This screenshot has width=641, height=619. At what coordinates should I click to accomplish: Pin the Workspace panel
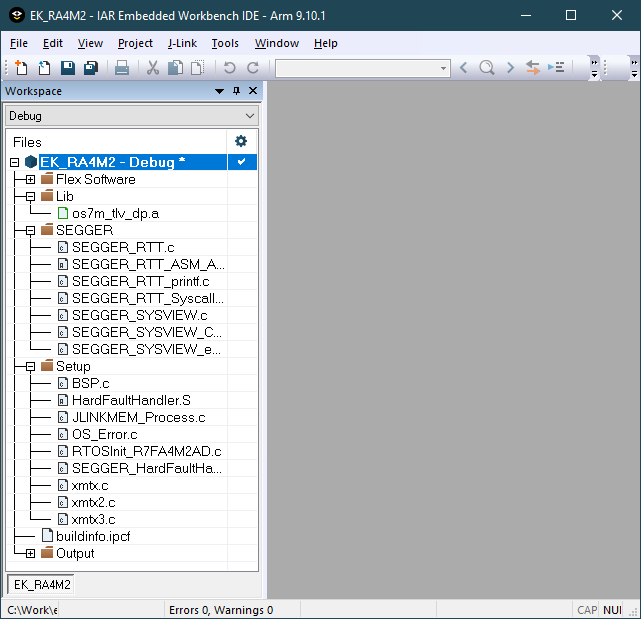point(237,91)
